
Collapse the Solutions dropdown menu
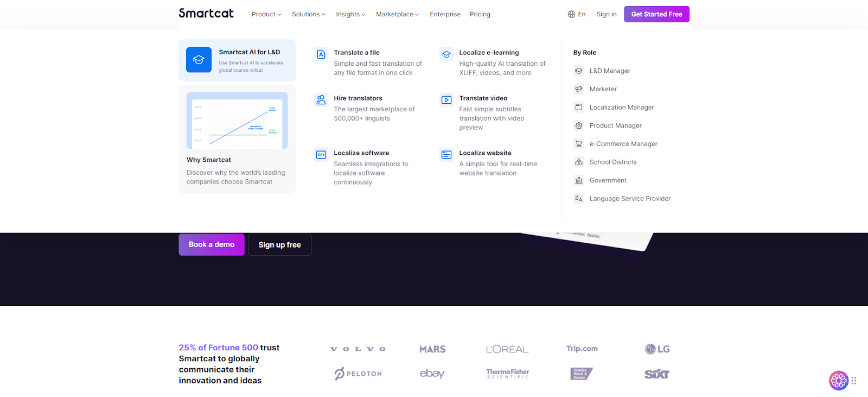(x=308, y=14)
